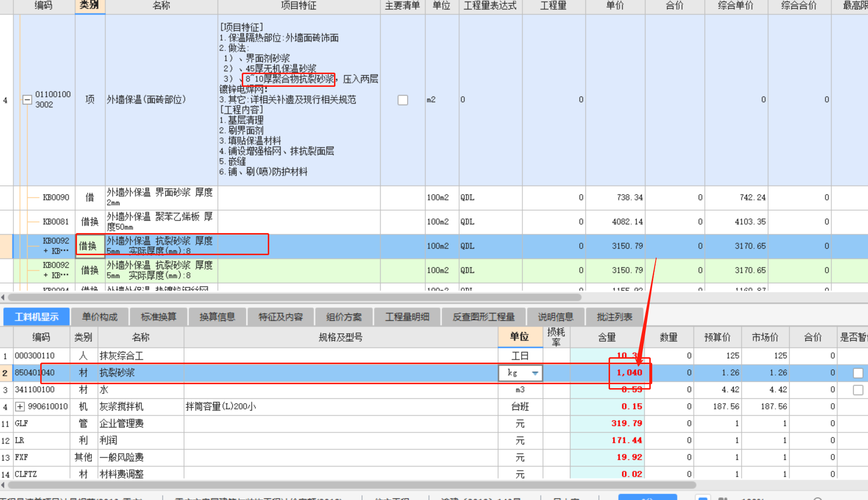Open the 特征及内容 tab
868x500 pixels.
(x=281, y=317)
